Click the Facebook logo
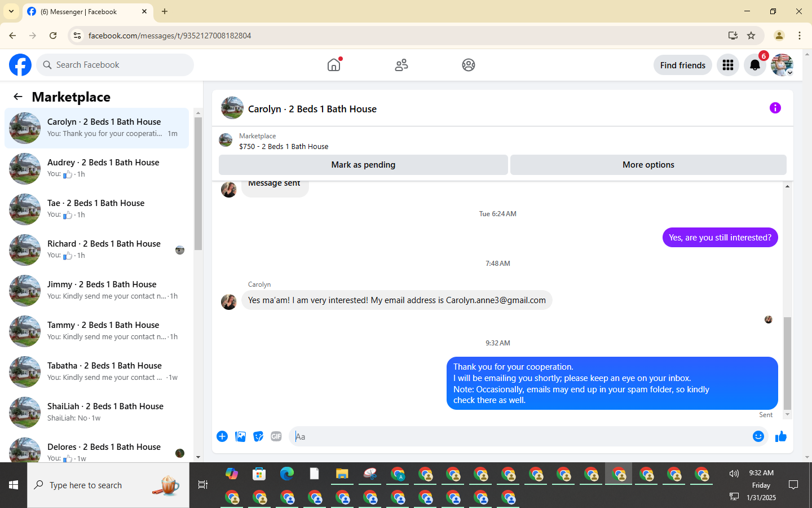Viewport: 812px width, 508px height. (x=20, y=65)
